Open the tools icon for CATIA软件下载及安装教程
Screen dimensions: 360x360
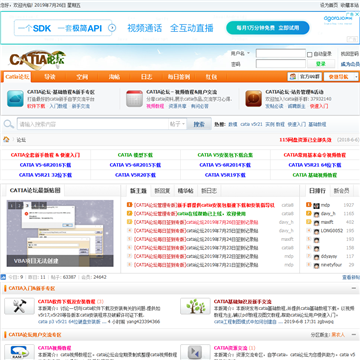19,306
